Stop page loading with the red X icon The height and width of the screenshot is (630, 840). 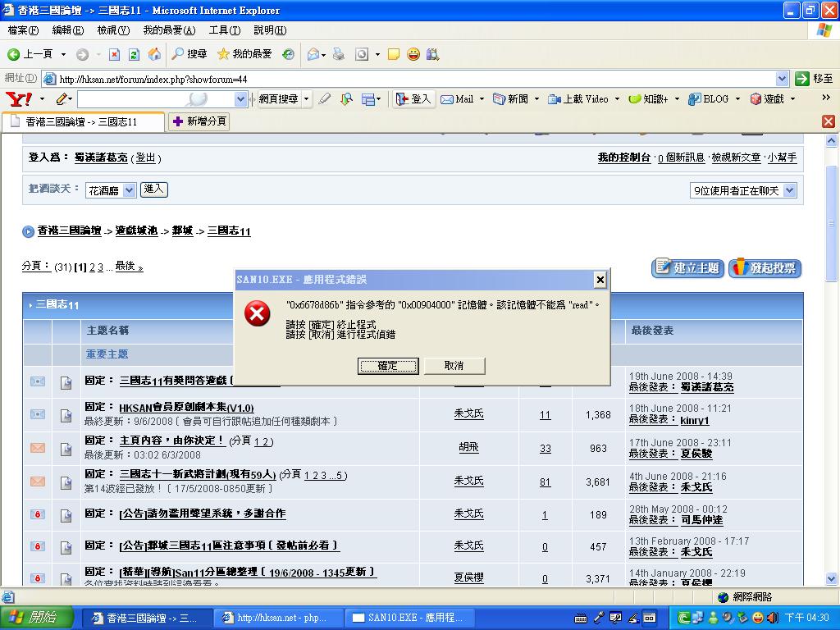114,54
